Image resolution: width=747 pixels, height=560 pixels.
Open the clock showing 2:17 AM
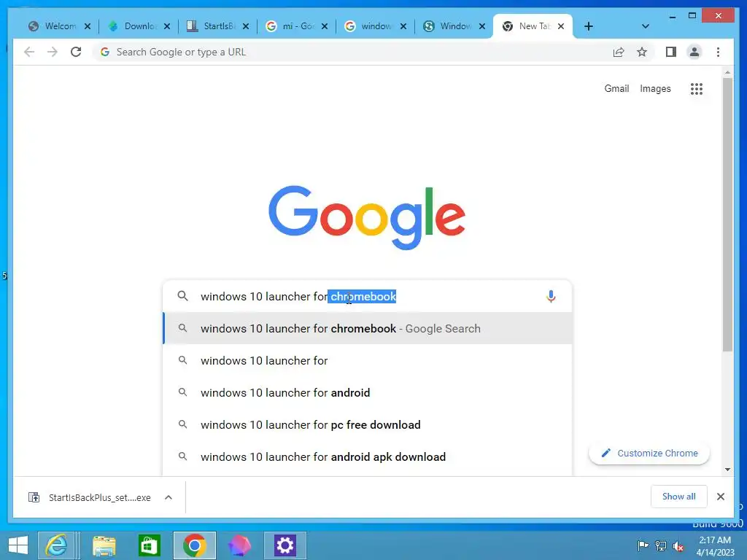715,546
